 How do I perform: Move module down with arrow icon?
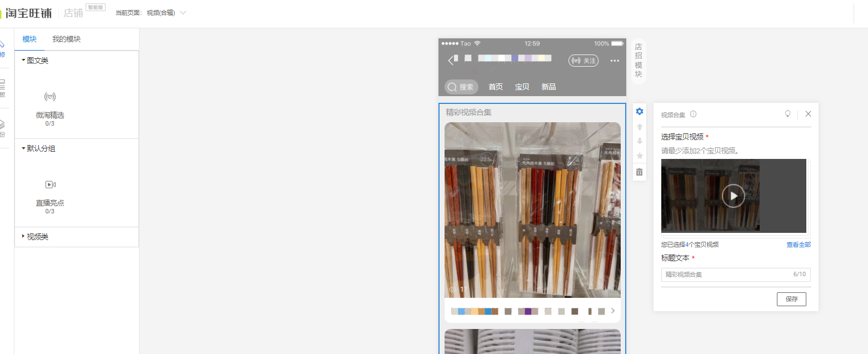pos(639,141)
